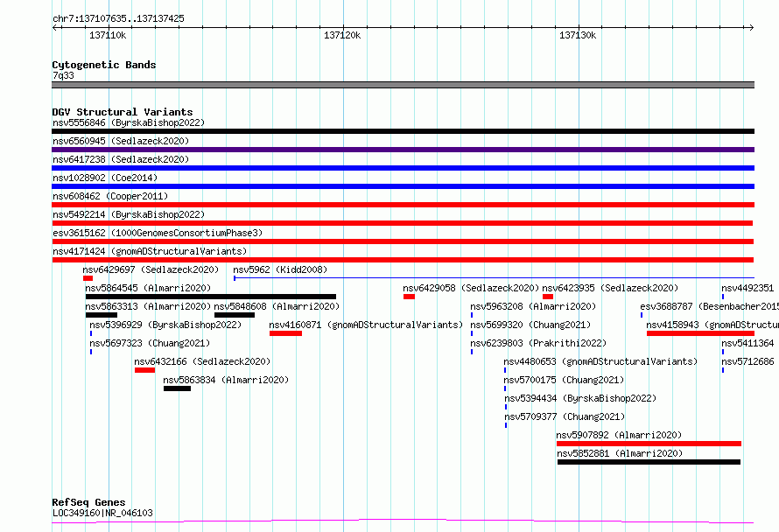779x532 pixels.
Task: Select the nsv5411364 variant label
Action: coord(747,343)
